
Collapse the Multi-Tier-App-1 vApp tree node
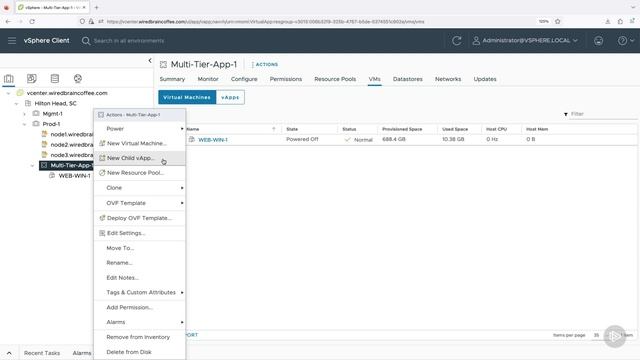pyautogui.click(x=32, y=165)
